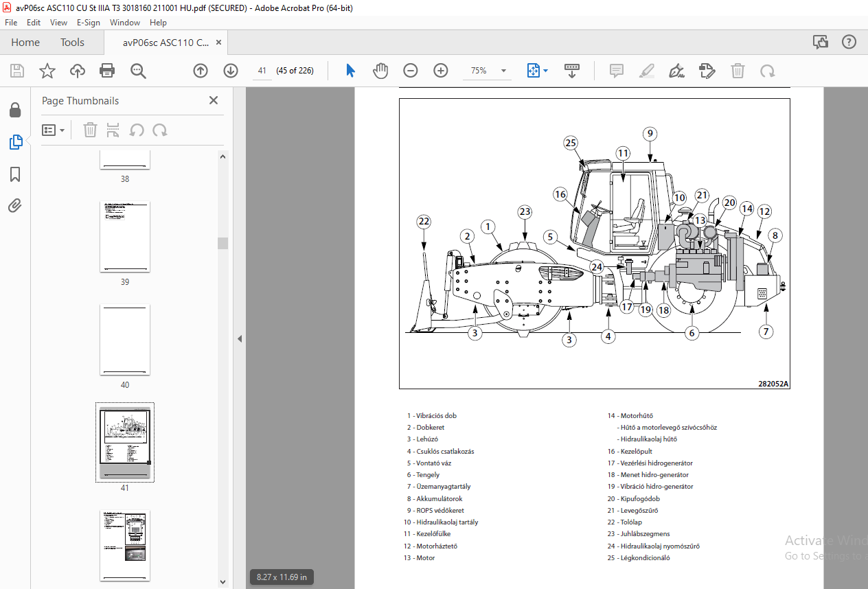
Task: Click the scrolling mode toolbar icon
Action: (x=572, y=71)
